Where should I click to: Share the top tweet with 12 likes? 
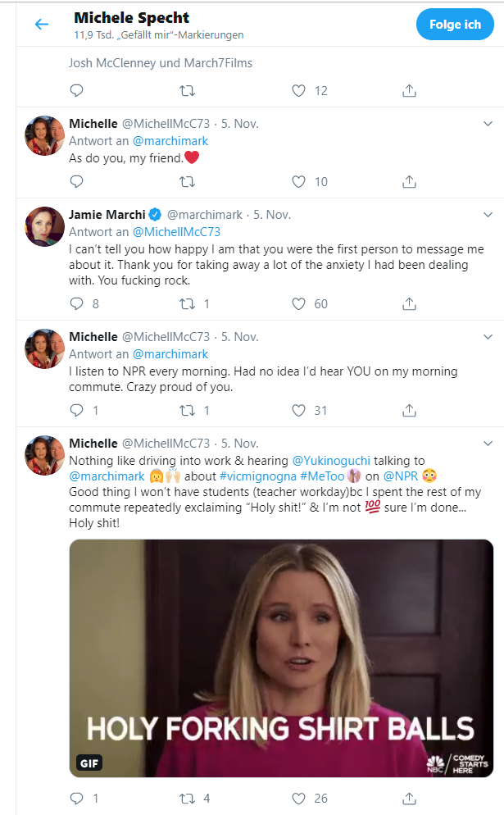(410, 91)
